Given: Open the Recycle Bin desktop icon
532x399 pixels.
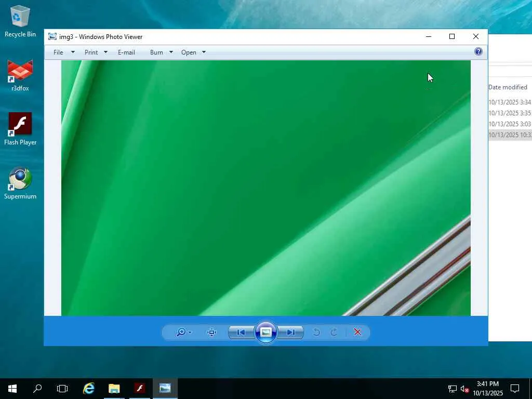Looking at the screenshot, I should (x=20, y=21).
